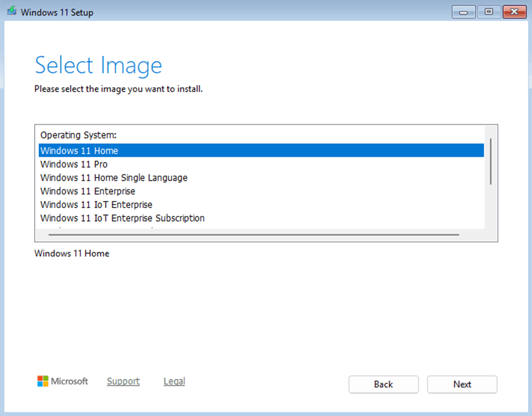Click the Microsoft four-color logo
This screenshot has width=532, height=416.
pyautogui.click(x=43, y=381)
